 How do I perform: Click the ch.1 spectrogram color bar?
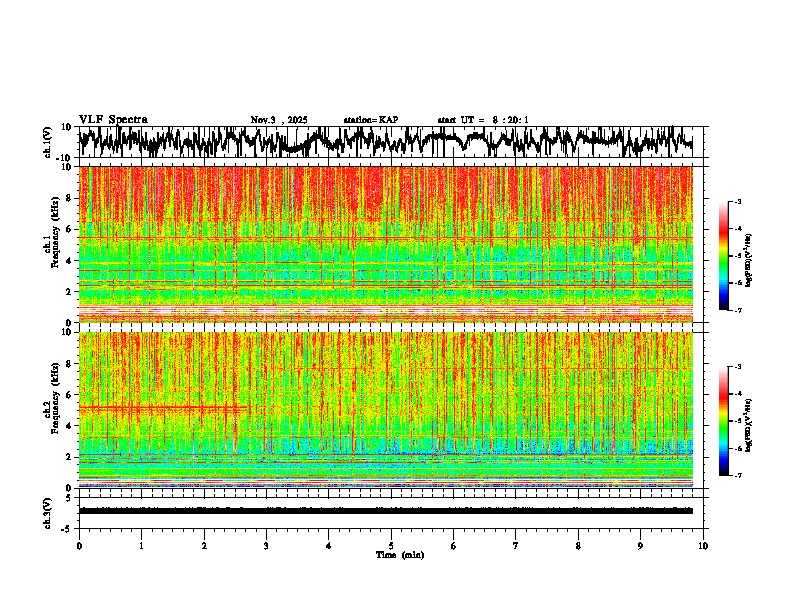(x=723, y=256)
